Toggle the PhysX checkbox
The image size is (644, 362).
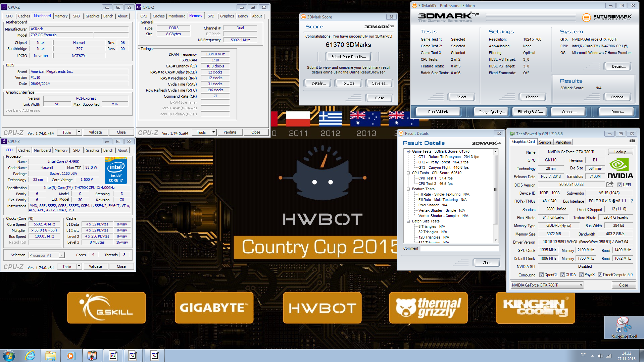(581, 275)
